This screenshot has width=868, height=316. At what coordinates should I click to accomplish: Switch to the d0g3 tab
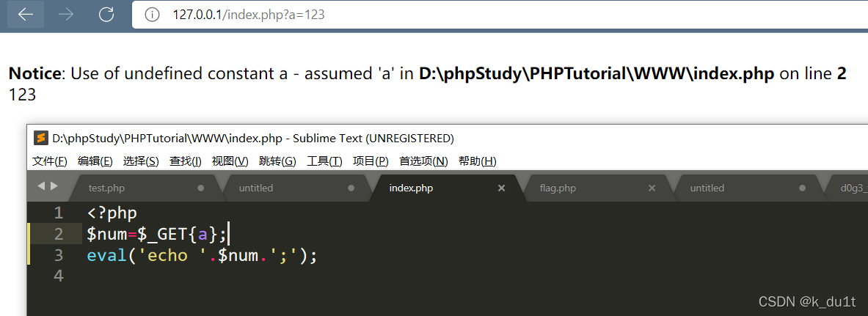click(847, 188)
